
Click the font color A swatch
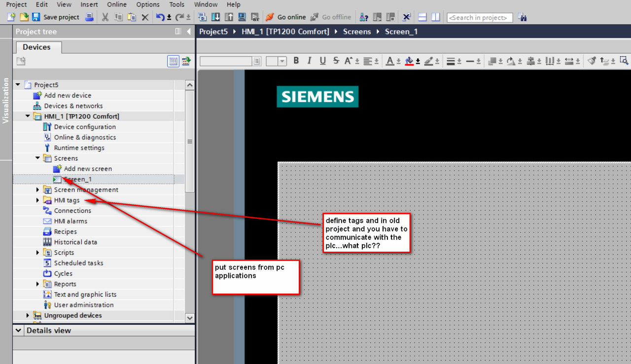tap(390, 61)
